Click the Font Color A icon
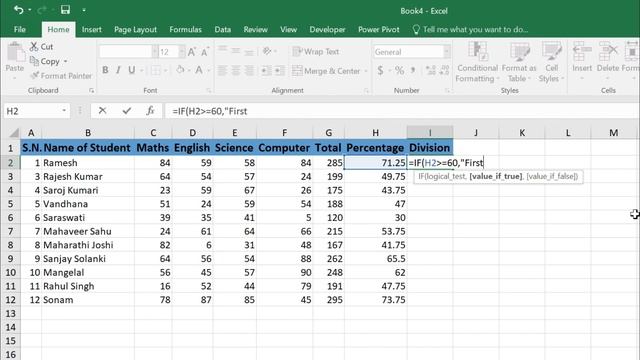640x360 pixels. 199,70
